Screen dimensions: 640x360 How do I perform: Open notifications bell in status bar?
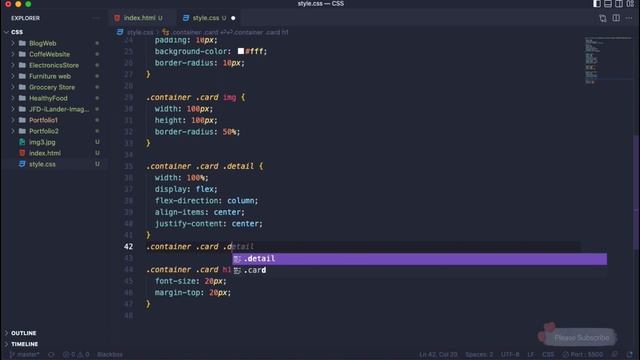pos(629,354)
